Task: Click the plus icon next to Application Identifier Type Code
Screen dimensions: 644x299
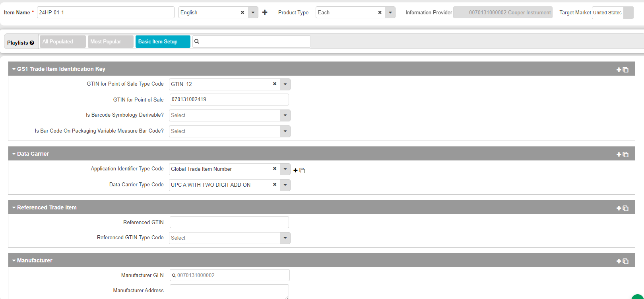Action: click(x=295, y=170)
